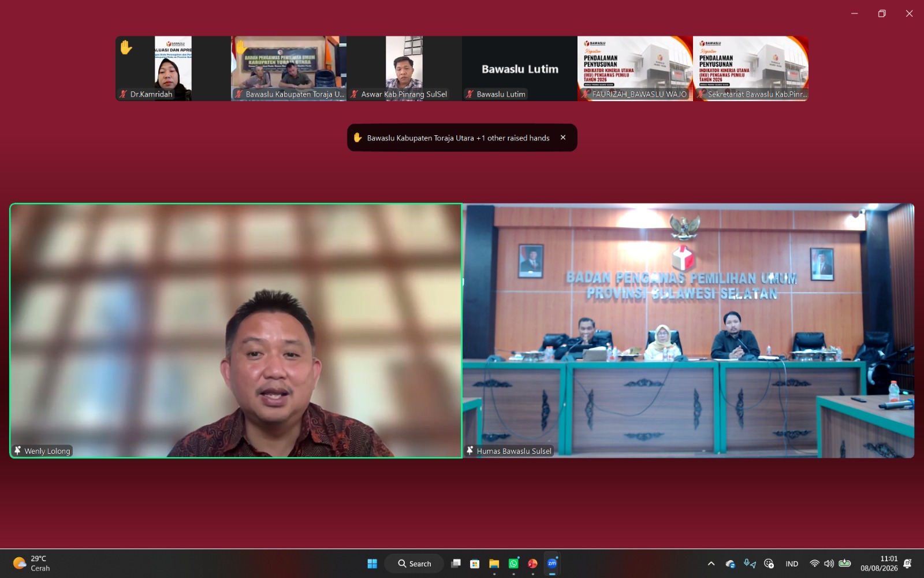This screenshot has height=578, width=924.
Task: Open File Explorer from the taskbar
Action: (x=494, y=564)
